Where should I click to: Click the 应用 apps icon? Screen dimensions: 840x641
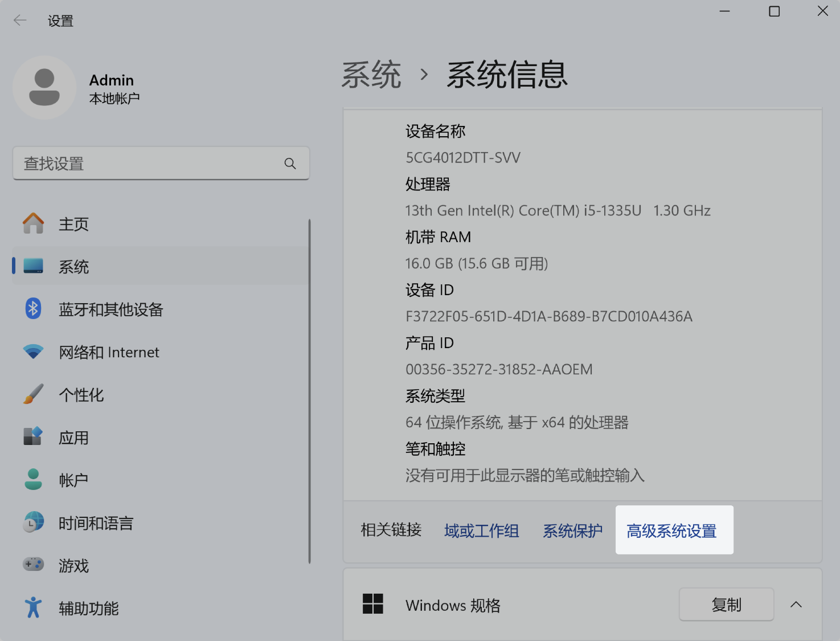33,436
